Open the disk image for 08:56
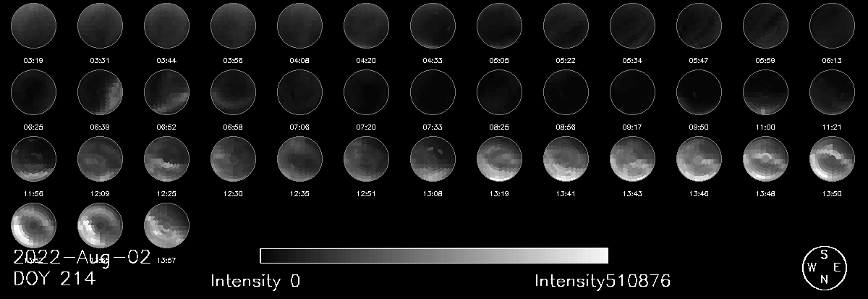This screenshot has height=299, width=868. pos(566,92)
